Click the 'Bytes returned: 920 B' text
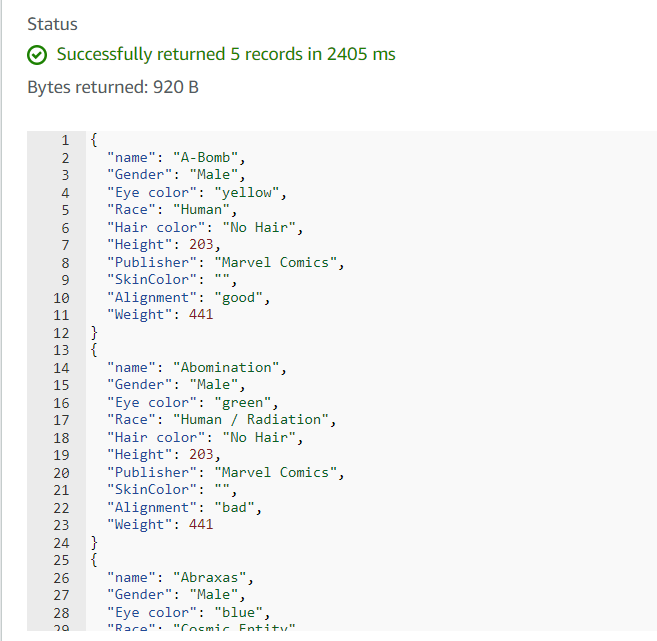Image resolution: width=657 pixels, height=641 pixels. pos(113,87)
